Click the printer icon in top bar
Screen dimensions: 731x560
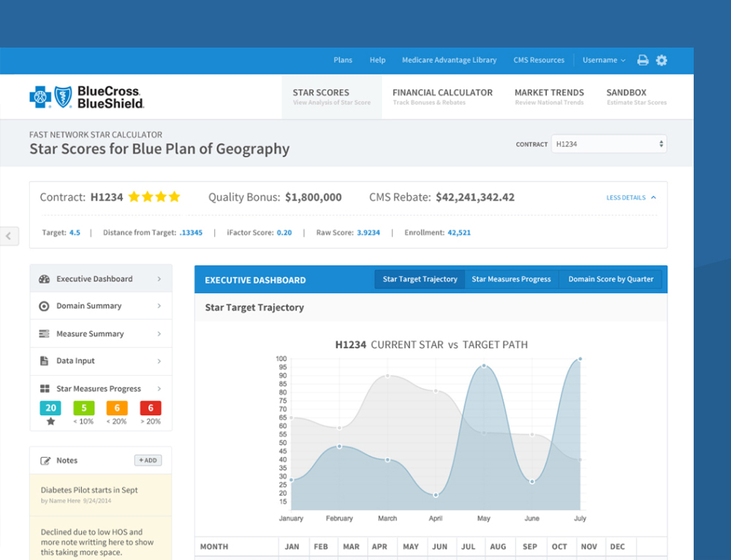pos(643,61)
